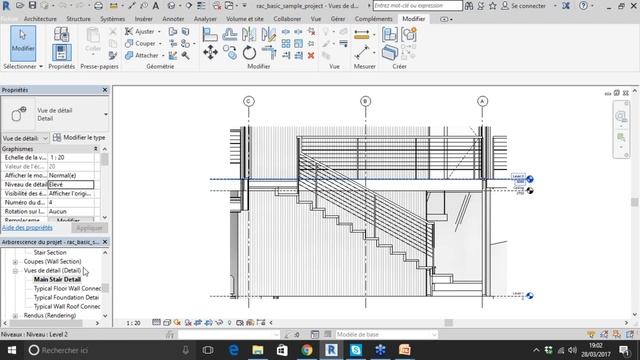Toggle Crop View on view control bar
This screenshot has height=360, width=640.
pyautogui.click(x=198, y=322)
